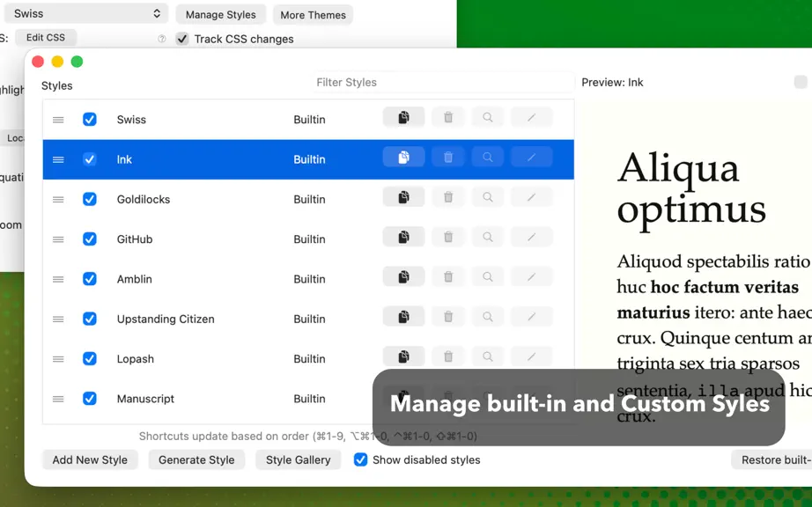Click the trash icon for Lopash
The width and height of the screenshot is (812, 507).
(x=448, y=356)
